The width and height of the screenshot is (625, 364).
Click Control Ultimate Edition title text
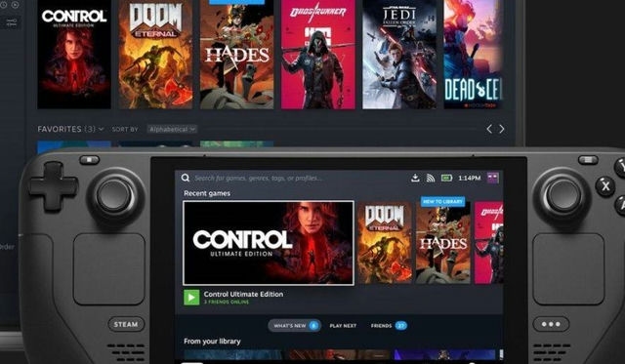coord(243,294)
